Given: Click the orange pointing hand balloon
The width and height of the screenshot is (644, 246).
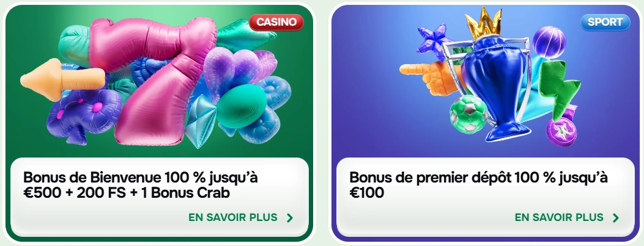Looking at the screenshot, I should pyautogui.click(x=431, y=77).
